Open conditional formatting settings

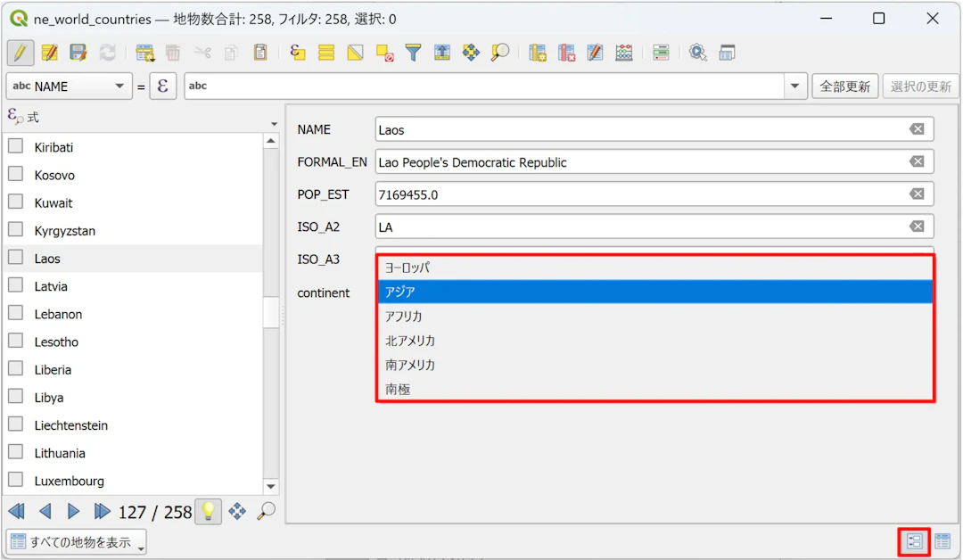[661, 53]
